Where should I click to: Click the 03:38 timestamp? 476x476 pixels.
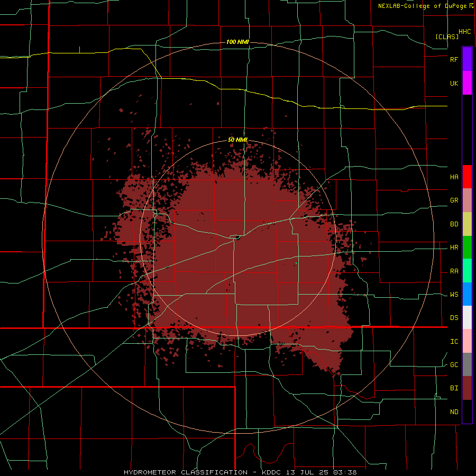(344, 472)
